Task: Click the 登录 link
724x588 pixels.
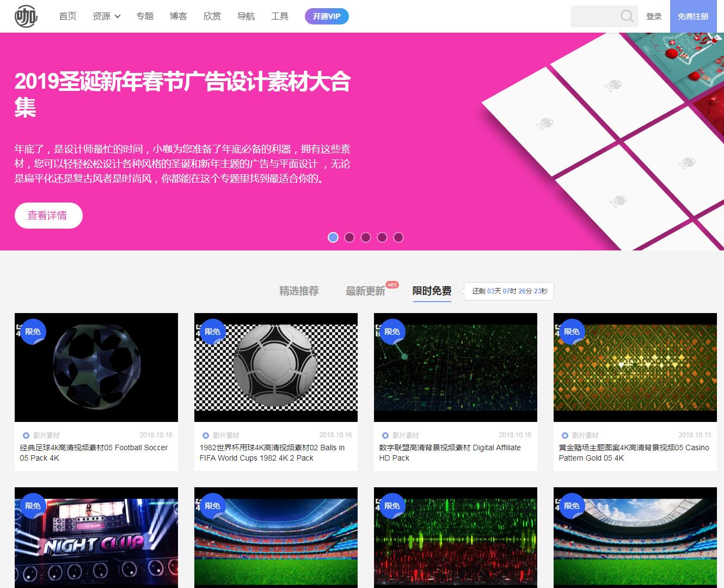Action: click(x=654, y=16)
